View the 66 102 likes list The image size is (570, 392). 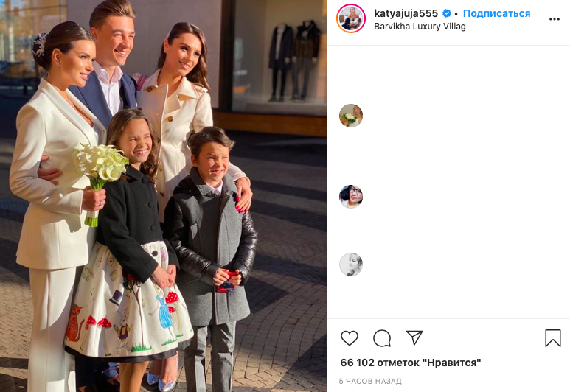411,363
